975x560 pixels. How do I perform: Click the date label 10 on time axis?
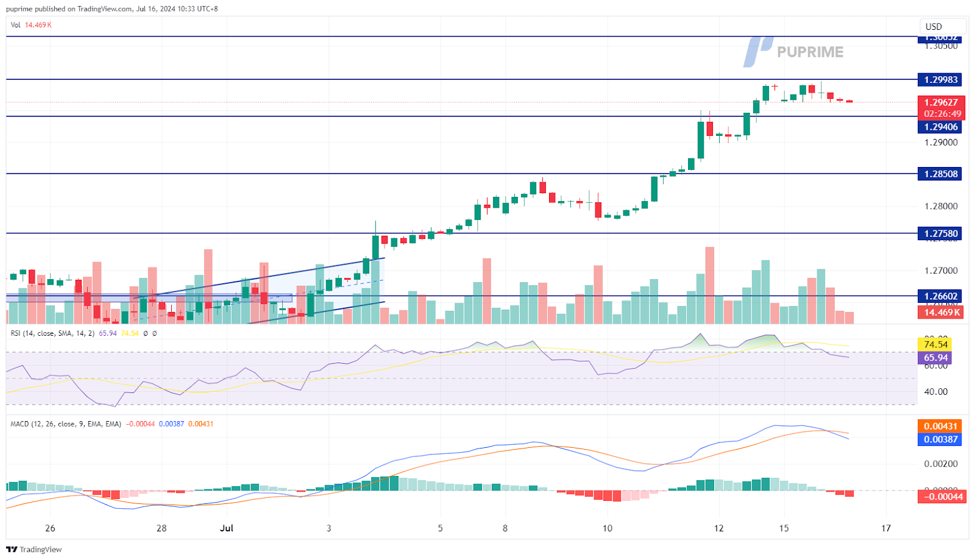[608, 528]
